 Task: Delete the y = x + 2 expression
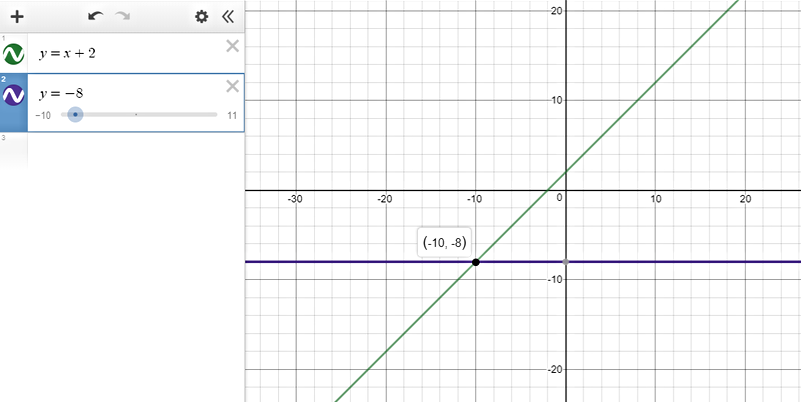point(232,46)
